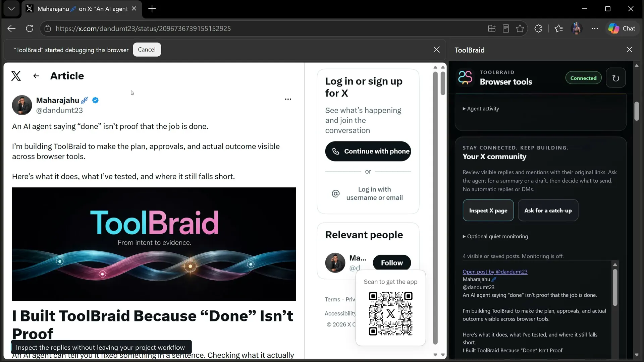The width and height of the screenshot is (644, 362).
Task: Choose Log in with username or email
Action: tap(368, 193)
